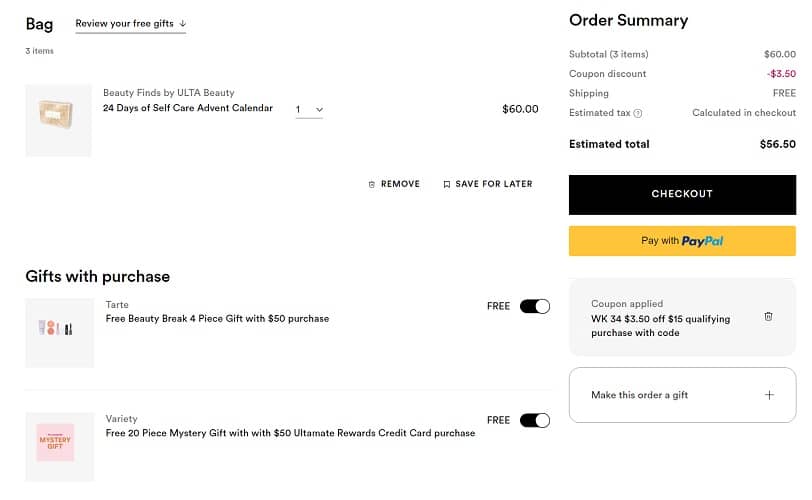Image resolution: width=812 pixels, height=500 pixels.
Task: Click the Beauty Finds by ULTA Beauty brand
Action: 168,93
